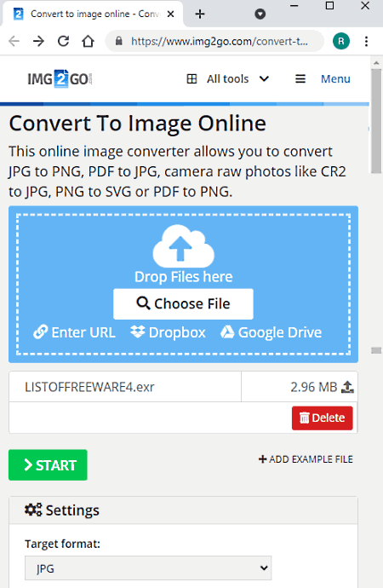
Task: Select the Convert to image online tab
Action: [x=93, y=14]
